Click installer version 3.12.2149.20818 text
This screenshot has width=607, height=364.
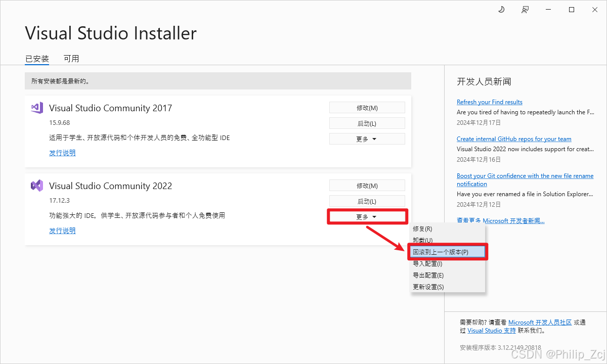[x=500, y=348]
